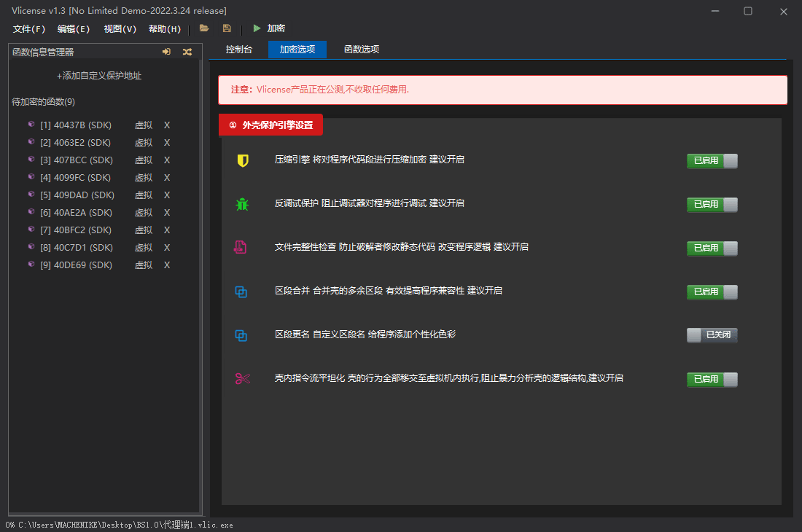Click +添加自定义保护地址 link

98,76
